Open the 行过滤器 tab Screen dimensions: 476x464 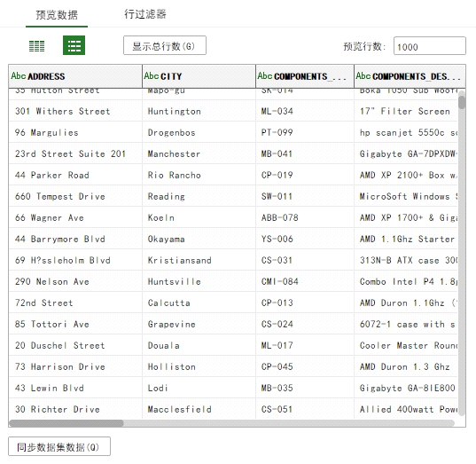click(145, 14)
